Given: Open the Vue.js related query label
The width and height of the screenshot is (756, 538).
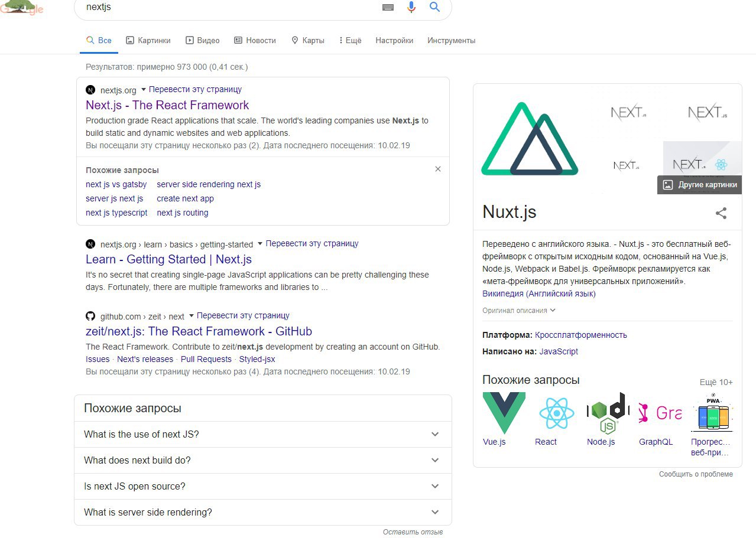Looking at the screenshot, I should [x=494, y=442].
